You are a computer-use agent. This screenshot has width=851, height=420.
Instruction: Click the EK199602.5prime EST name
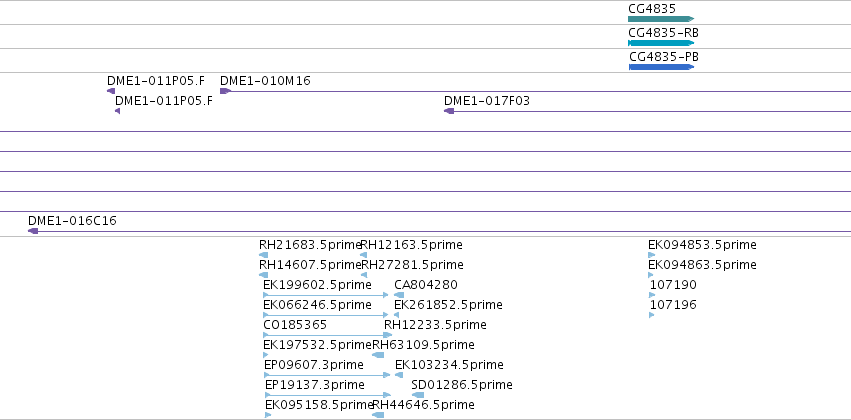click(x=317, y=285)
